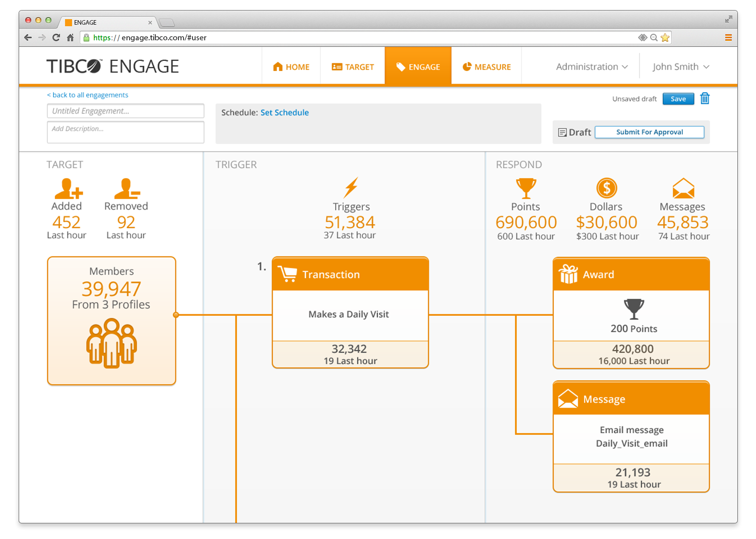The height and width of the screenshot is (539, 756).
Task: Click the Unsaved draft status text
Action: 635,99
